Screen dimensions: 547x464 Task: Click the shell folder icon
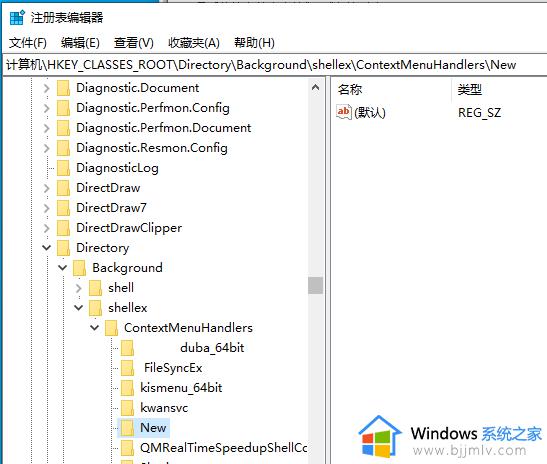96,288
